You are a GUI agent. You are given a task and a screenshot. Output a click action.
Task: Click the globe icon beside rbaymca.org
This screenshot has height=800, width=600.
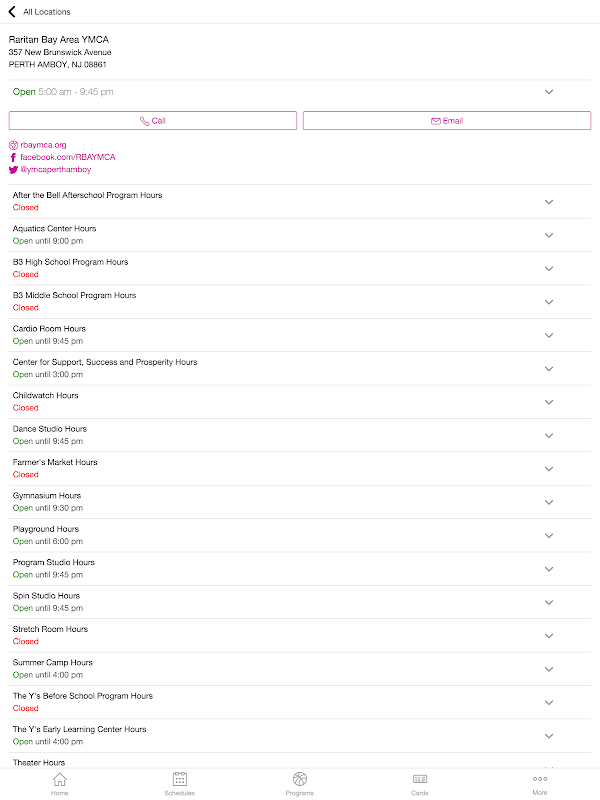click(x=13, y=145)
